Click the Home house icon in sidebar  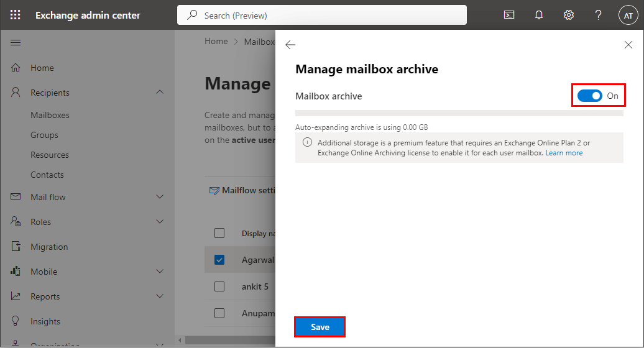[16, 68]
